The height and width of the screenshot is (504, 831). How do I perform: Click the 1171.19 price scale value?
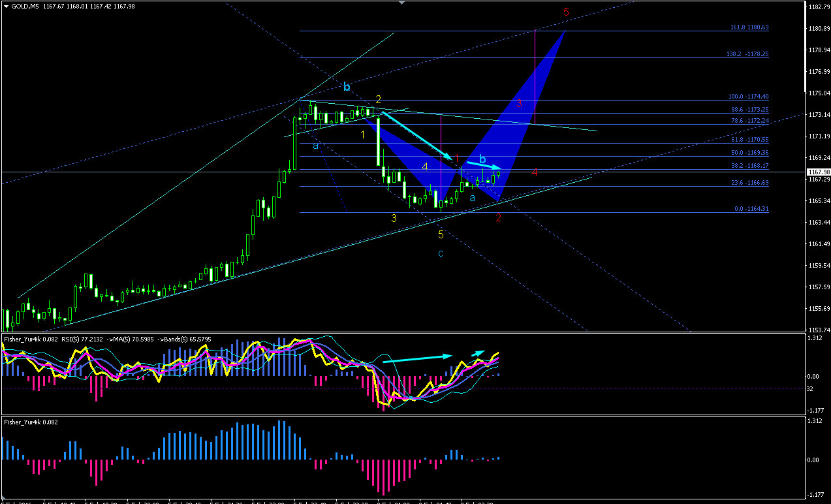click(819, 136)
